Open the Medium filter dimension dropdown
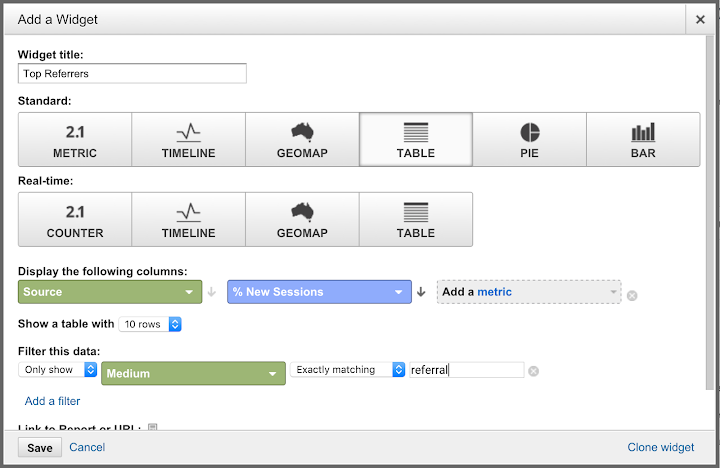 coord(193,373)
